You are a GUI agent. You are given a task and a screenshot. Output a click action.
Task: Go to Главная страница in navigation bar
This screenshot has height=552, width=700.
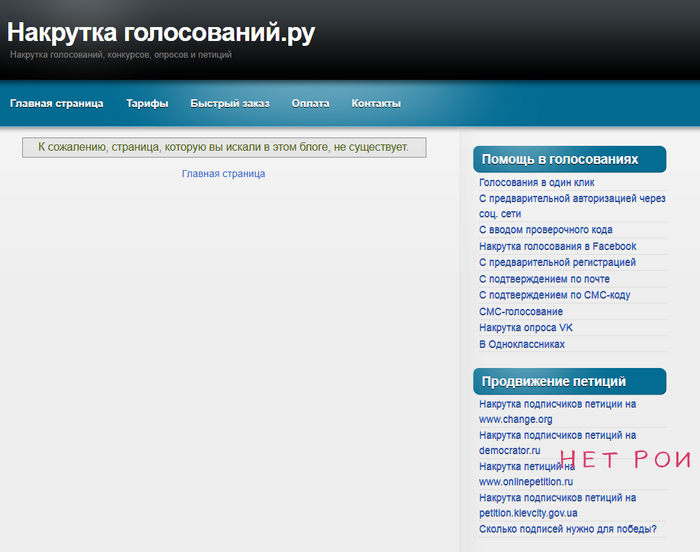[x=57, y=104]
